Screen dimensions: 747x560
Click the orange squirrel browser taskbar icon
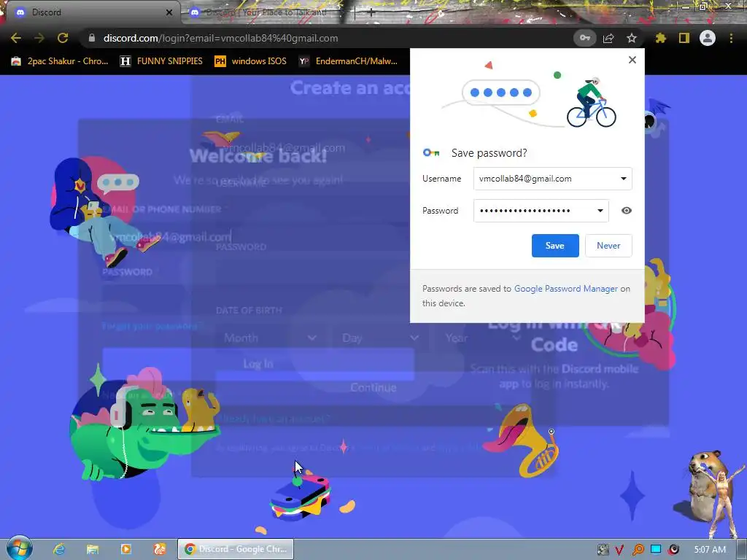coord(160,549)
